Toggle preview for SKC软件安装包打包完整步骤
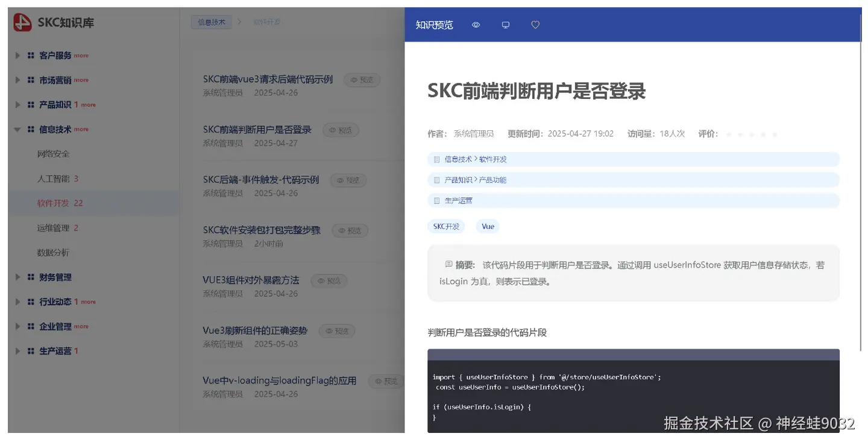This screenshot has height=445, width=868. click(x=350, y=230)
